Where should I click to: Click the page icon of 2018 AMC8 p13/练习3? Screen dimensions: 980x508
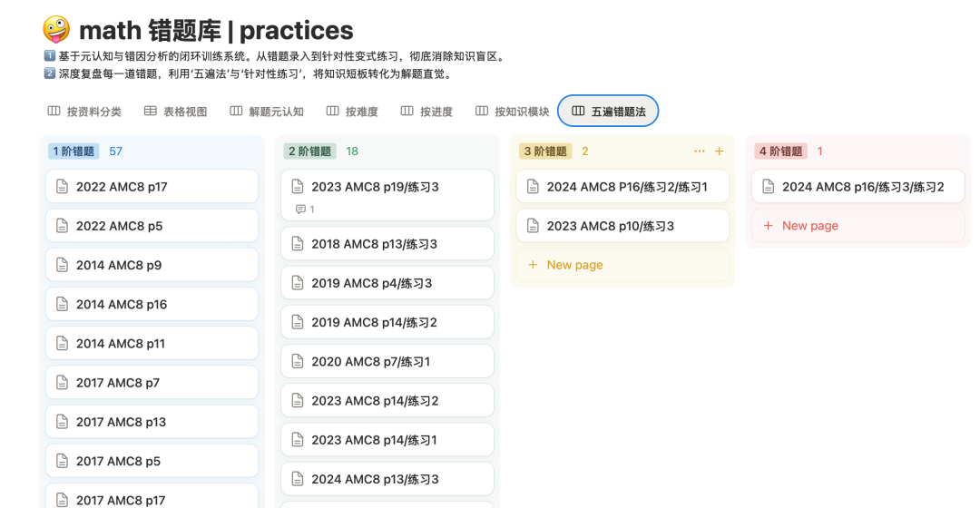(298, 244)
